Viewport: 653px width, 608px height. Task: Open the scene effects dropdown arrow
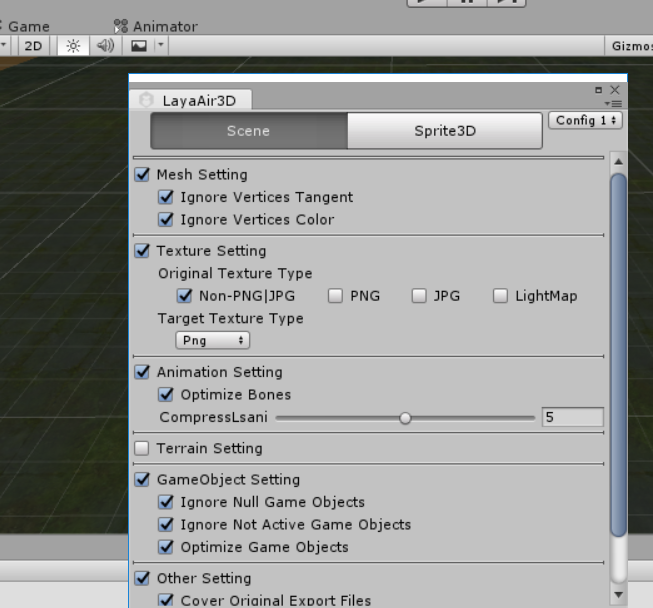click(160, 46)
